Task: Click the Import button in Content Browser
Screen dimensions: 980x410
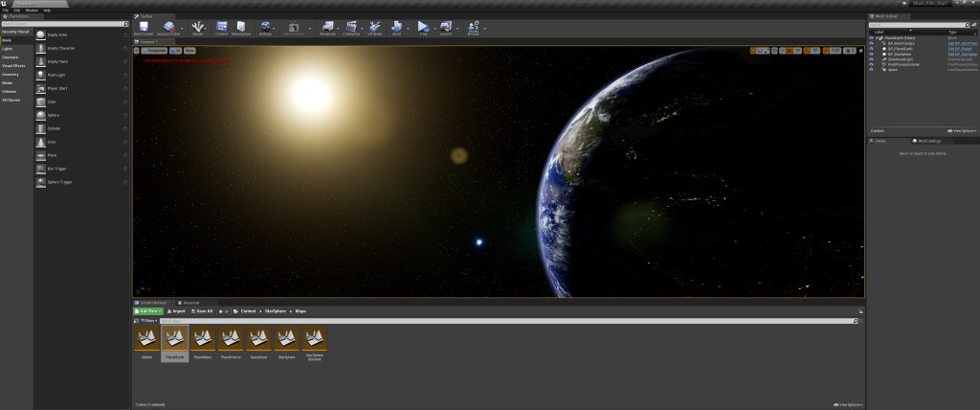Action: click(x=176, y=311)
